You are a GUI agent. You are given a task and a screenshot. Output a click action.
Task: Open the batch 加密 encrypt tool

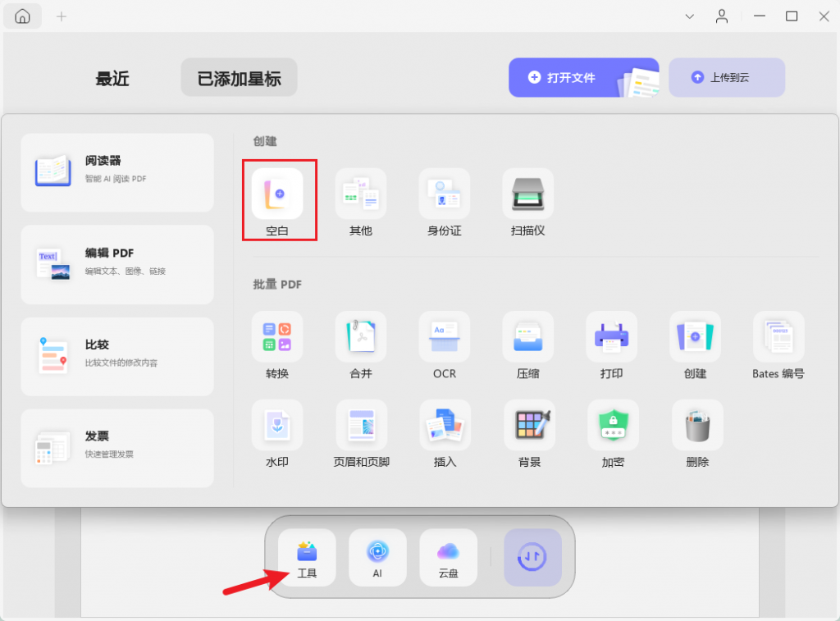[614, 426]
